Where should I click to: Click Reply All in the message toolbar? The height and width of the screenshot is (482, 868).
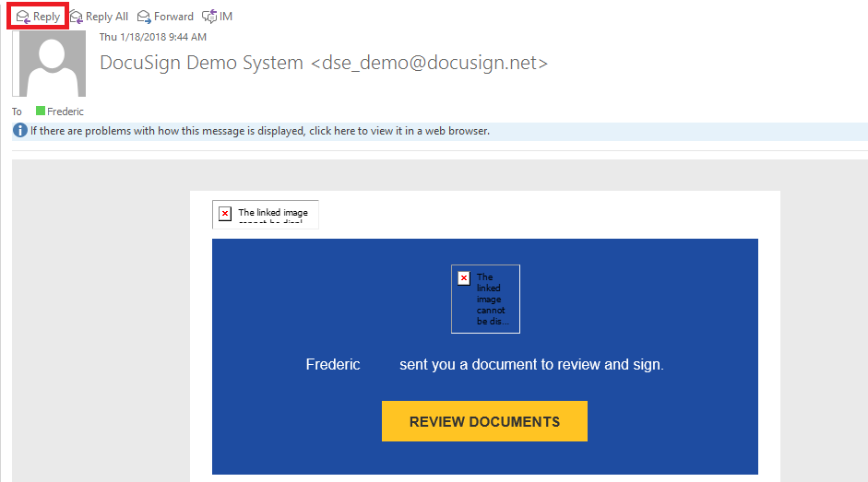(x=99, y=17)
